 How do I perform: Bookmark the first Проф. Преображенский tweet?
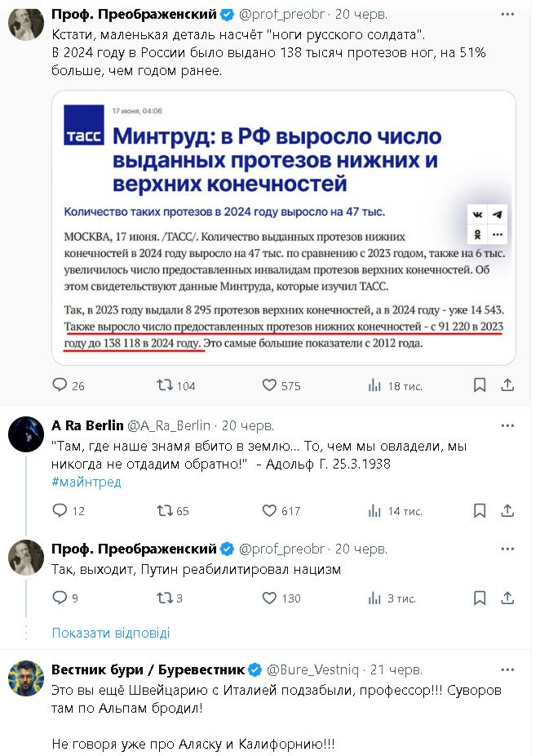480,385
